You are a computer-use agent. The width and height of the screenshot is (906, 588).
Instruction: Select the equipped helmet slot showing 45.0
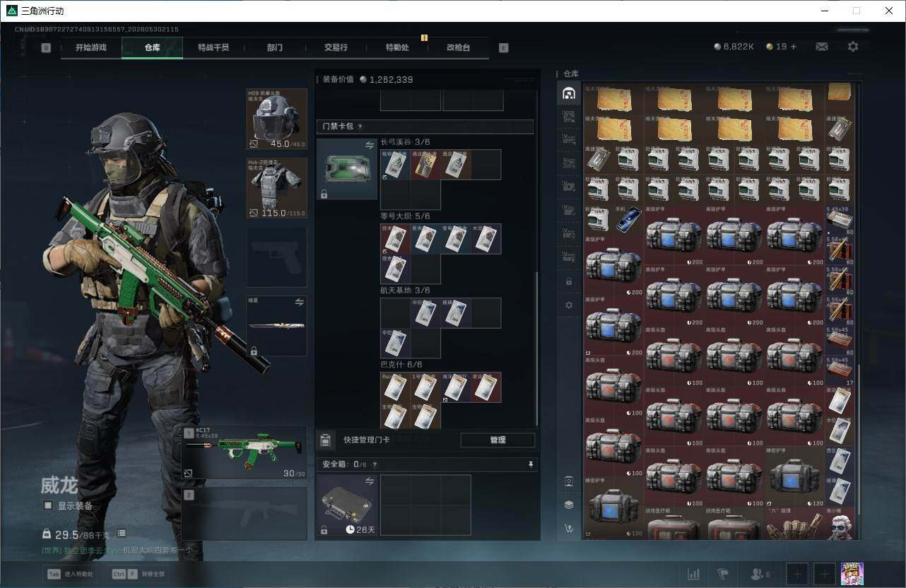point(277,119)
